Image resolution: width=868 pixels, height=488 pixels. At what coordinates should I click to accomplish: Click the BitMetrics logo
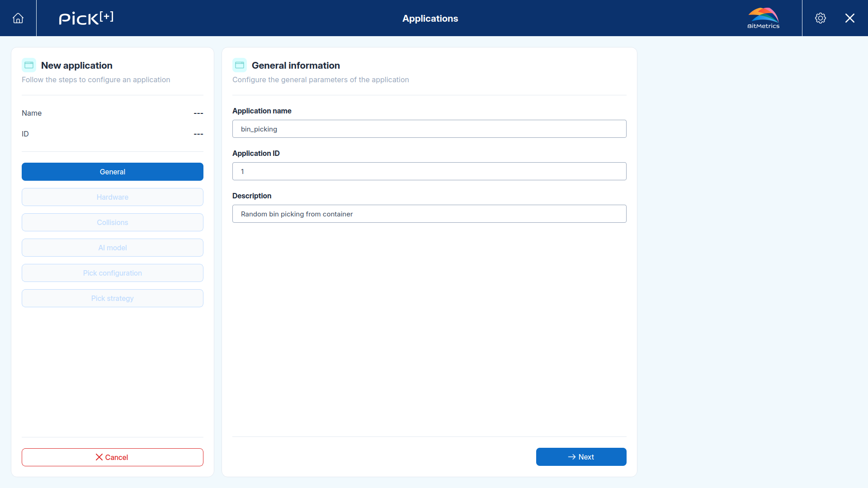pyautogui.click(x=764, y=18)
